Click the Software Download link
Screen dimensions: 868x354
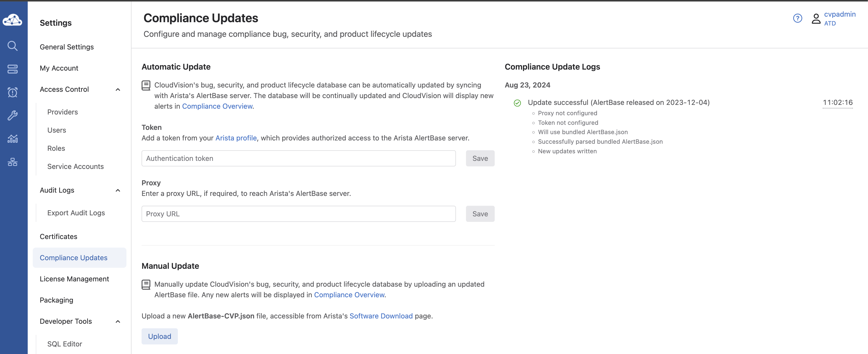381,316
